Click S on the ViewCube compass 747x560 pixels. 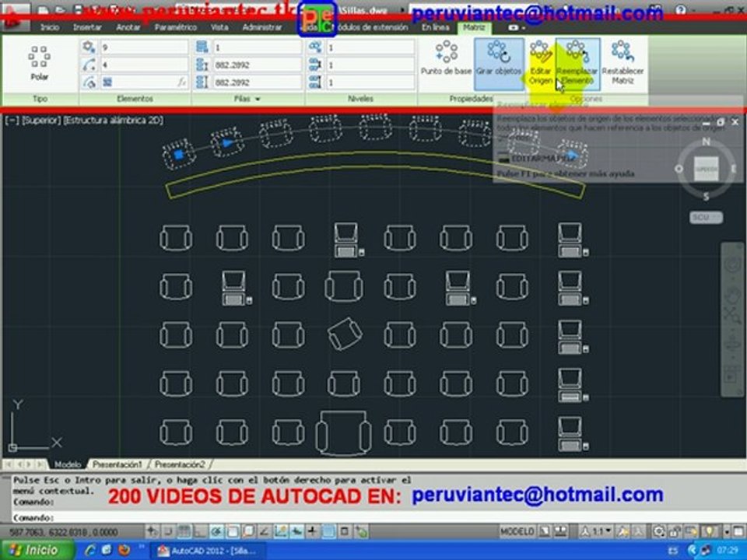coord(706,197)
